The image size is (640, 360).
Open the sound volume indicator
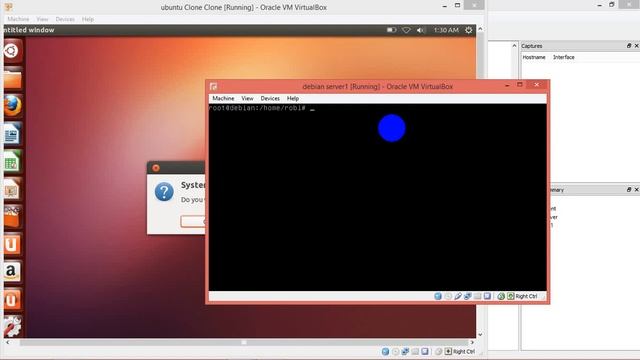tap(421, 30)
